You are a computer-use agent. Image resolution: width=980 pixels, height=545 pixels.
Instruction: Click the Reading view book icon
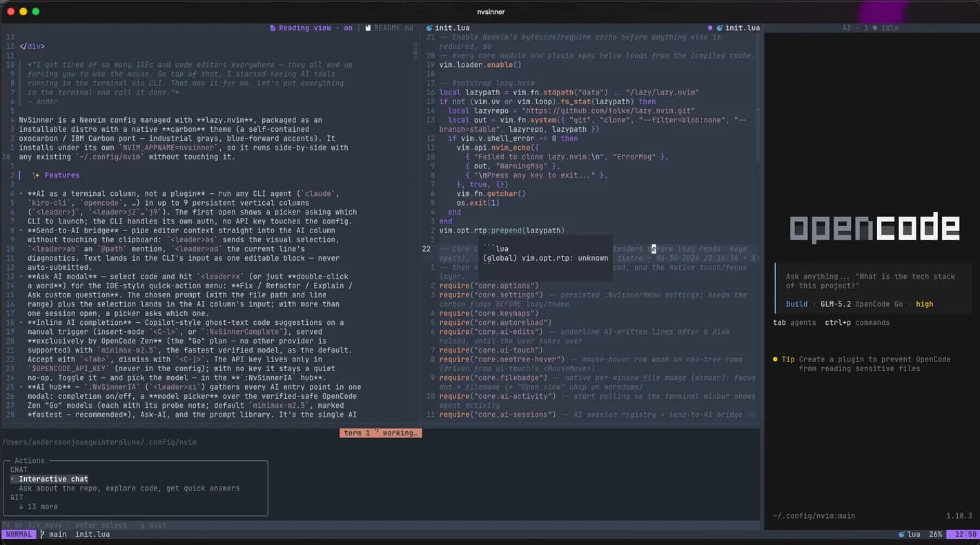[273, 28]
